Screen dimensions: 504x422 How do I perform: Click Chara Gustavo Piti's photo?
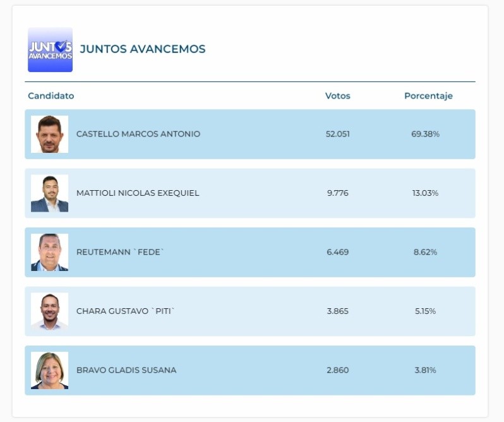49,311
